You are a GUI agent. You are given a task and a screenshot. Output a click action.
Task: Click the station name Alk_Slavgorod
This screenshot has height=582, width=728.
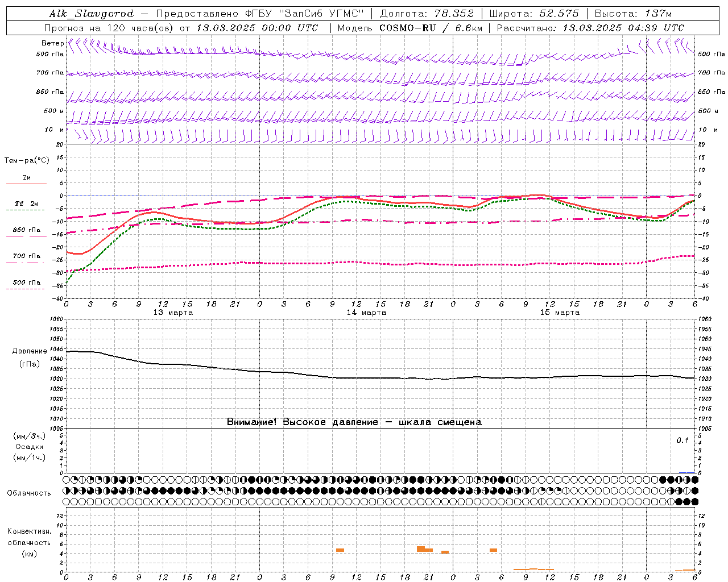coord(92,14)
